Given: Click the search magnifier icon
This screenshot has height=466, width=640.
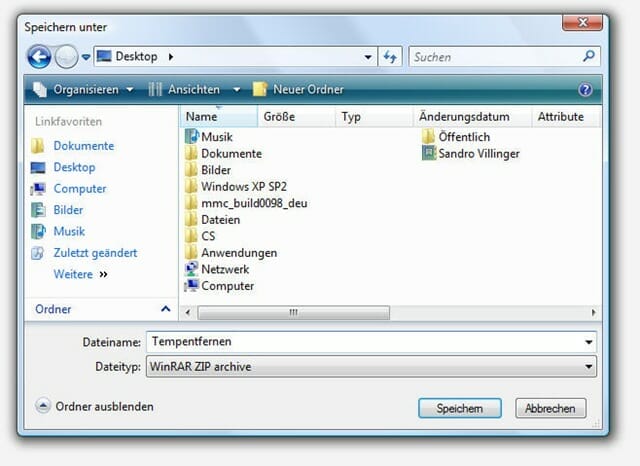Looking at the screenshot, I should coord(590,57).
